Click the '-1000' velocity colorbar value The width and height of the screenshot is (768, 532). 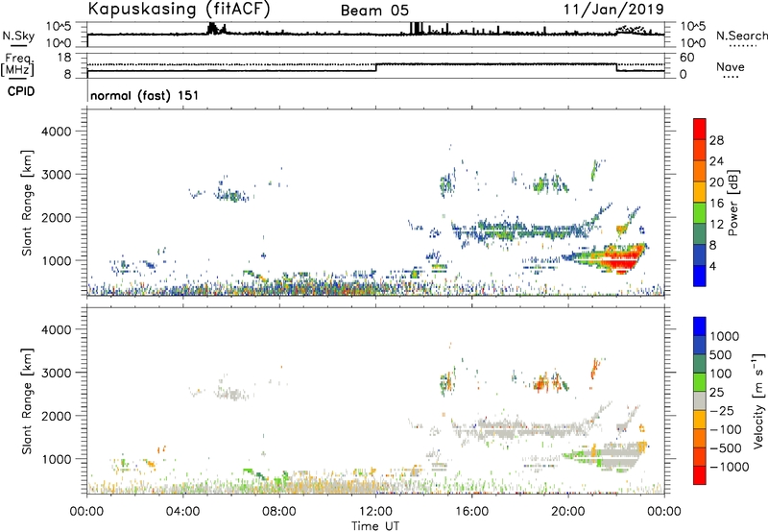pyautogui.click(x=730, y=467)
